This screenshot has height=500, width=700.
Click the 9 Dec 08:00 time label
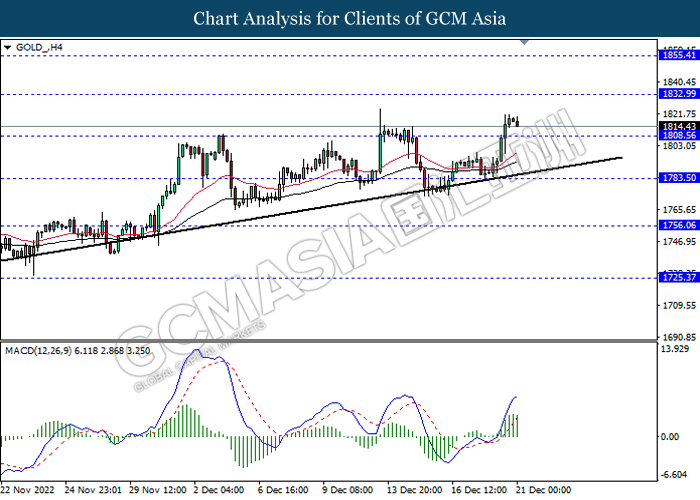pyautogui.click(x=348, y=490)
